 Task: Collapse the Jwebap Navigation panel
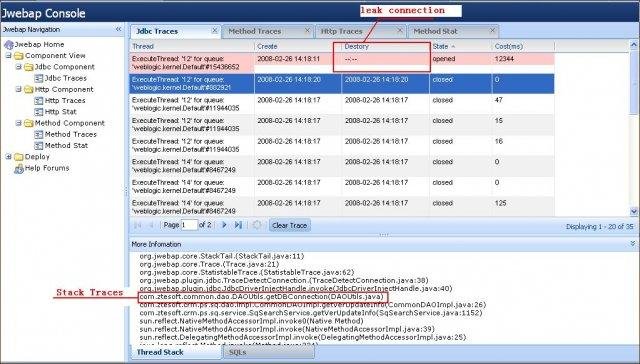[x=118, y=29]
